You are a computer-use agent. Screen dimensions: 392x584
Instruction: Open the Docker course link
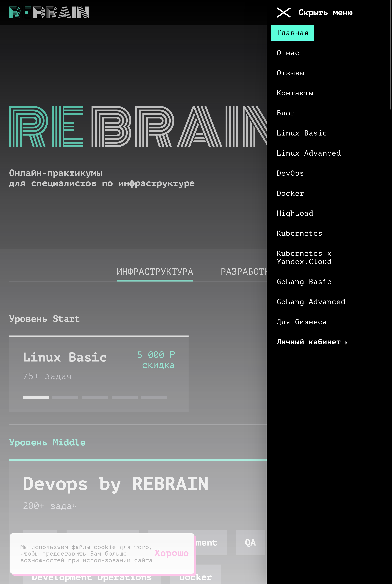tap(290, 193)
